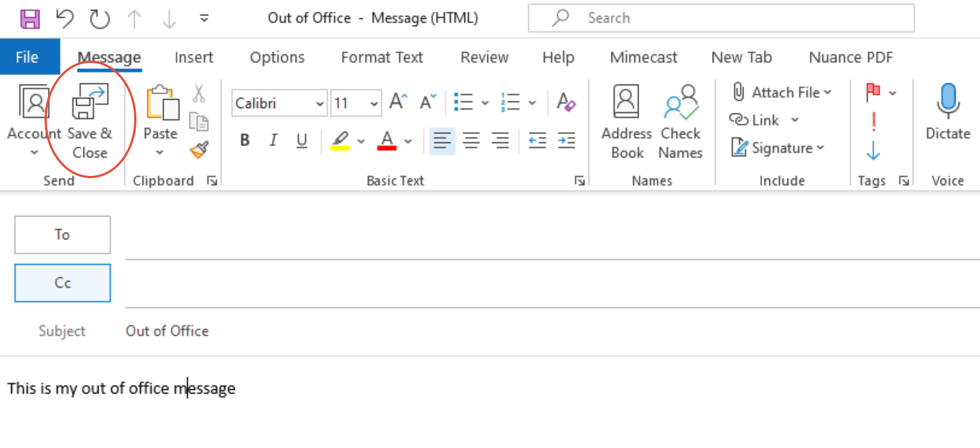
Task: Open the New Tab ribbon tab
Action: (742, 57)
